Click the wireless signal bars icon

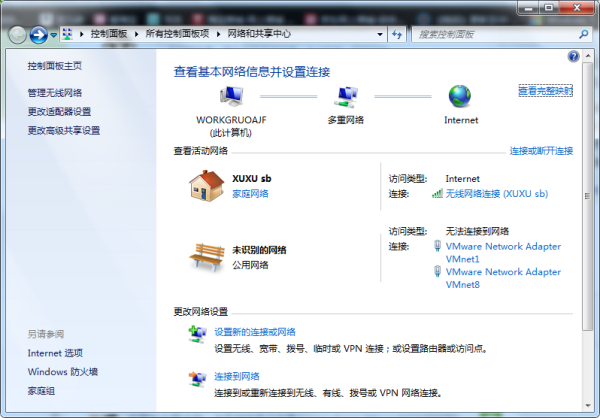[x=437, y=194]
